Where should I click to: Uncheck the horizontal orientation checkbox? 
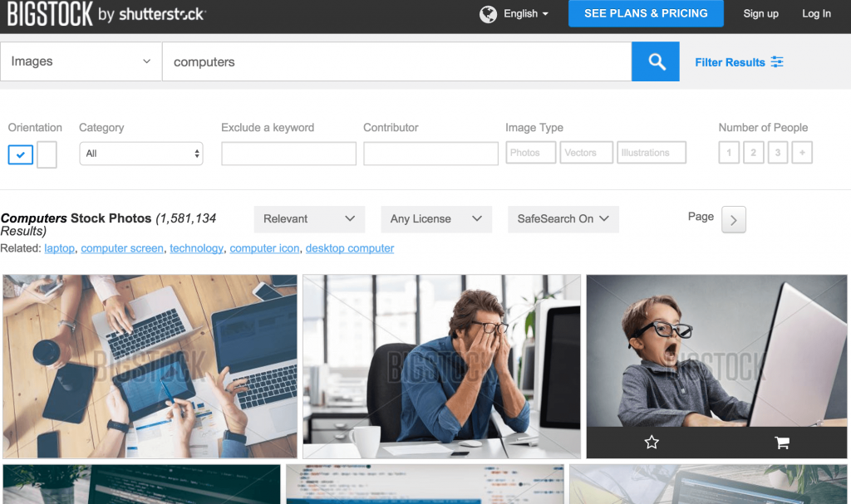[x=19, y=154]
